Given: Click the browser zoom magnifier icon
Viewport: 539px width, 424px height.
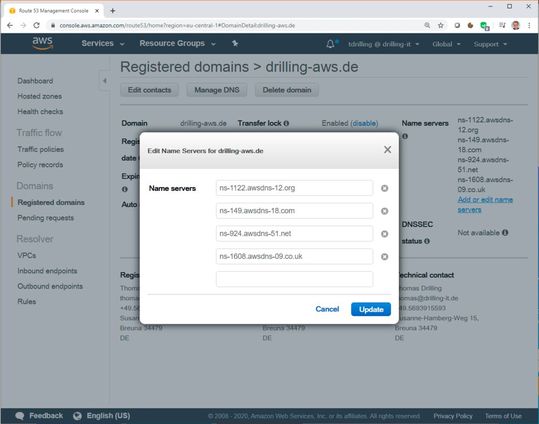Looking at the screenshot, I should [x=427, y=25].
